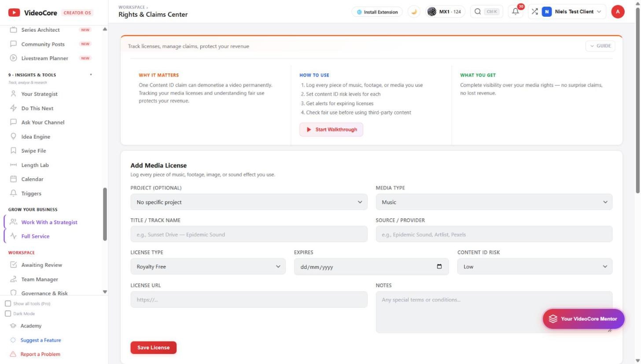Open the License Type dropdown
Screen dimensions: 641x364
208,266
